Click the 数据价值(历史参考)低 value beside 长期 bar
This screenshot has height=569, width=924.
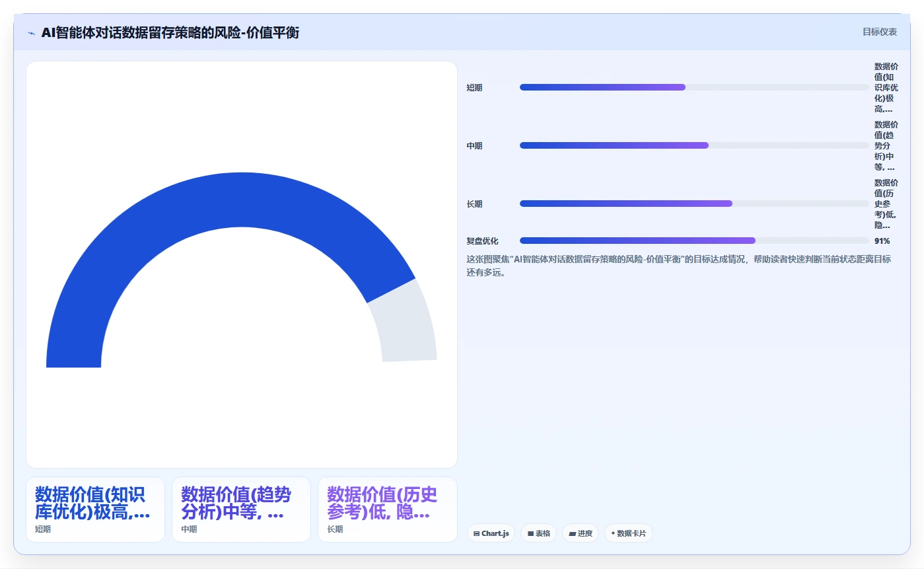click(x=886, y=204)
